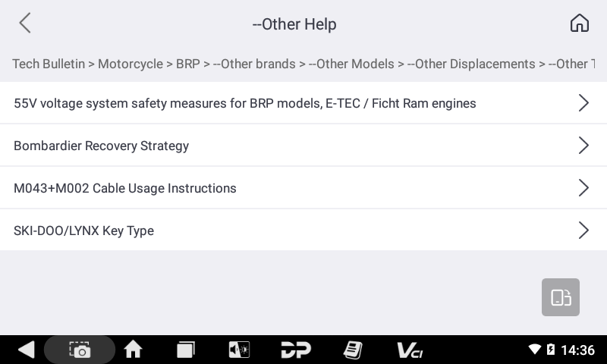This screenshot has height=364, width=607.
Task: Expand Bombardier Recovery Strategy chevron
Action: tap(583, 146)
